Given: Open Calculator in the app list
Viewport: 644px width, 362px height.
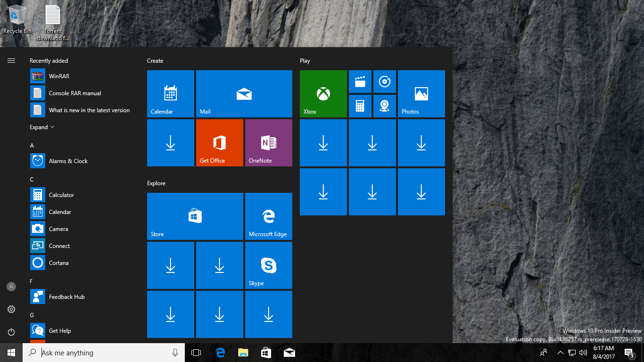Looking at the screenshot, I should coord(83,195).
